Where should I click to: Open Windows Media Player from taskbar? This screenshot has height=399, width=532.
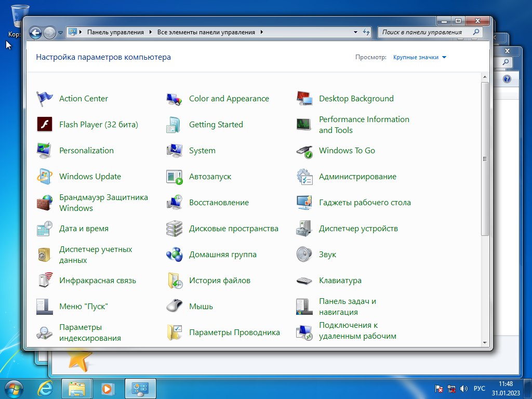coord(108,389)
